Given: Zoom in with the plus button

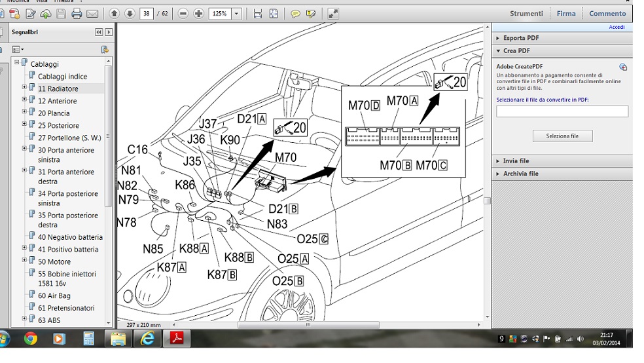Looking at the screenshot, I should pos(199,14).
